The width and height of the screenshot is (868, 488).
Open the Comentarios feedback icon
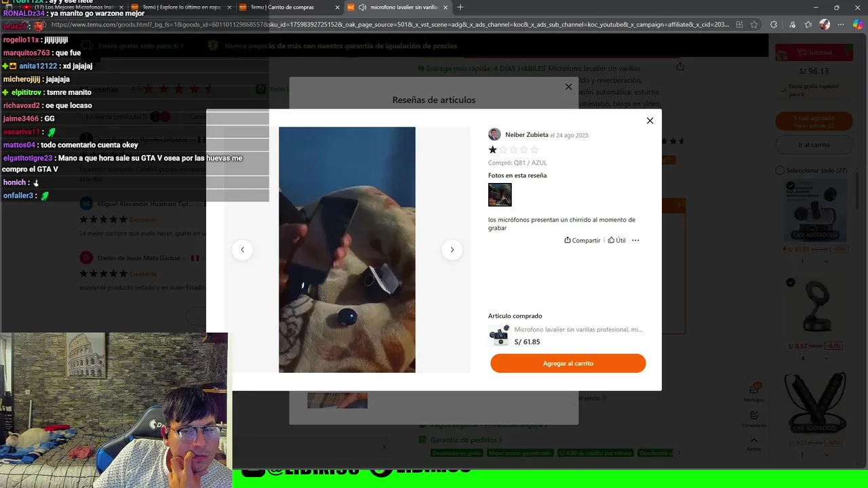click(x=753, y=419)
